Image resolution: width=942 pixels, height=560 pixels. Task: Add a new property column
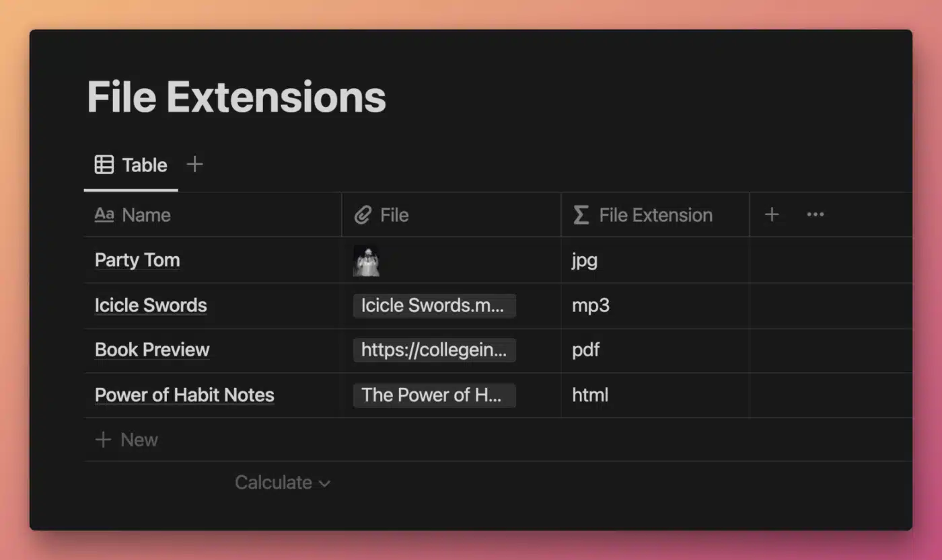(x=772, y=214)
